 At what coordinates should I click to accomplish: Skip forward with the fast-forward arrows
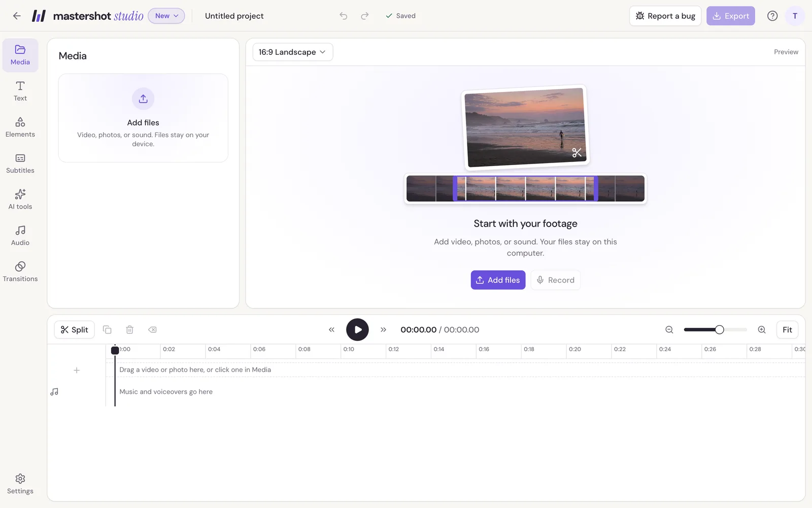point(384,330)
